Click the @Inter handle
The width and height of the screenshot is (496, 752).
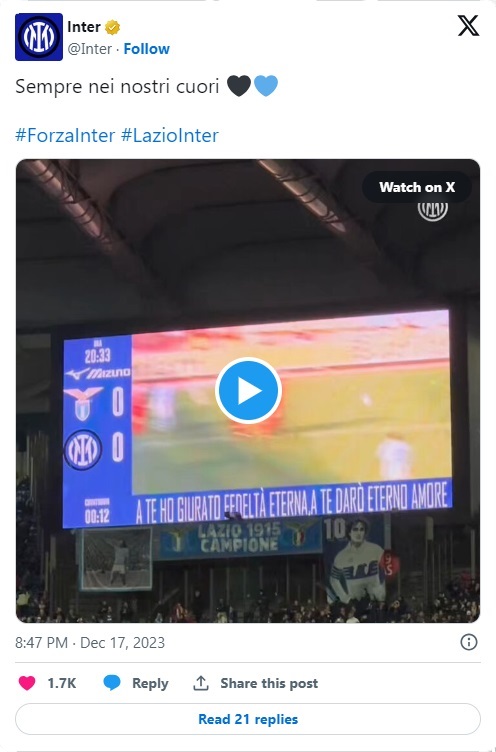pyautogui.click(x=90, y=49)
